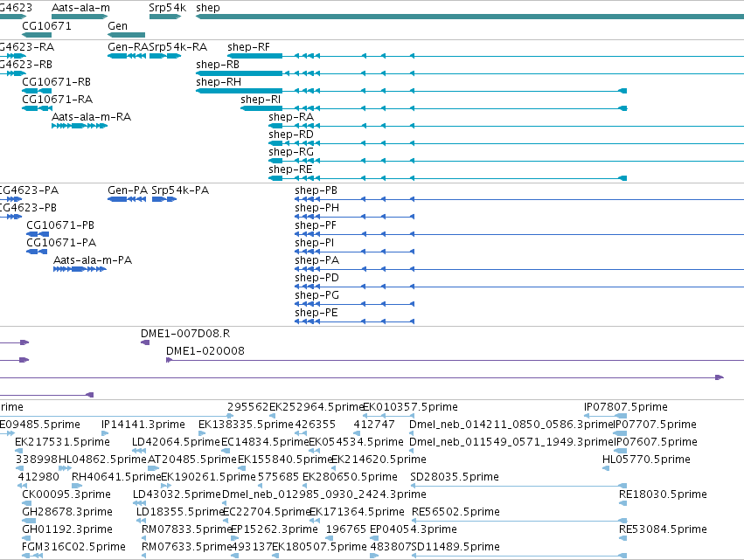Click the Gen gene bar
Screen dimensions: 744x560
[x=126, y=35]
